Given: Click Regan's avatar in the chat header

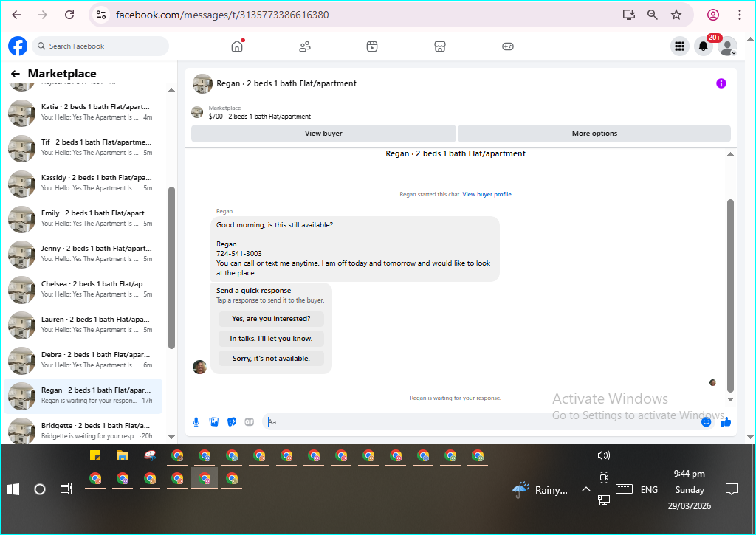Looking at the screenshot, I should [202, 83].
